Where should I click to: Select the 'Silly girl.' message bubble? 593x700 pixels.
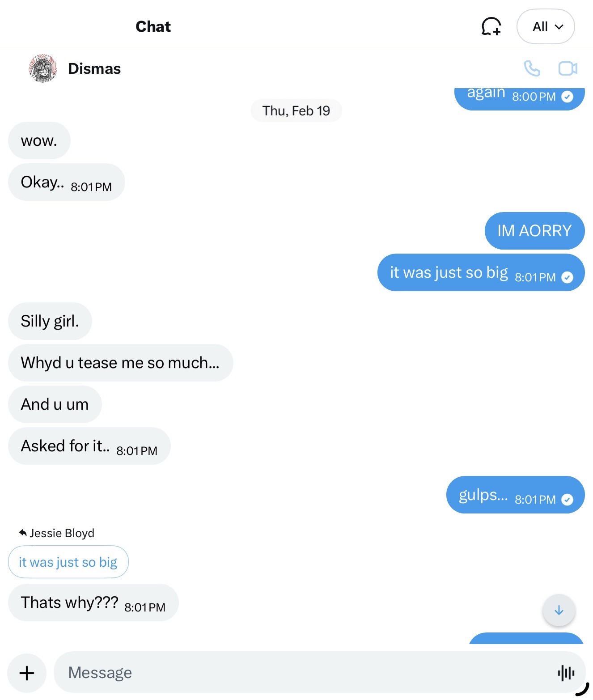click(50, 321)
